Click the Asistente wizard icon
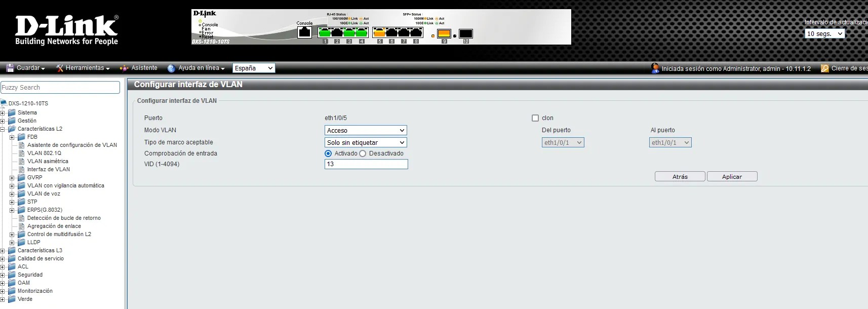868x309 pixels. tap(124, 68)
